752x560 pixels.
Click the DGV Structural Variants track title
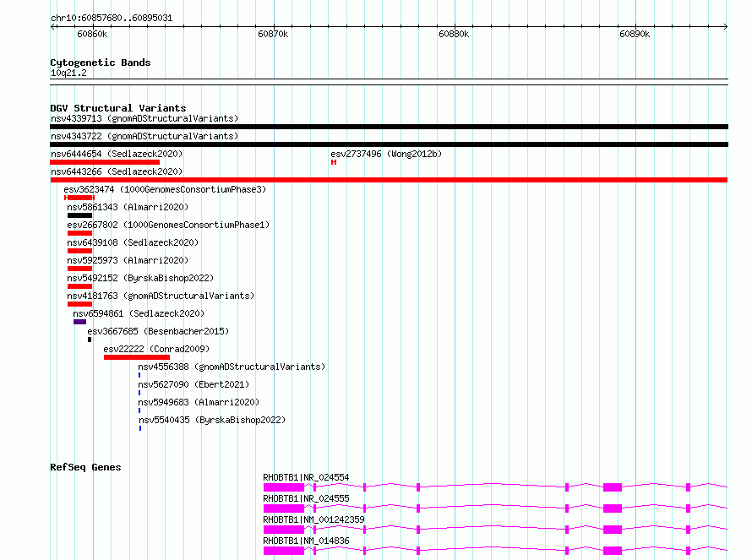118,108
